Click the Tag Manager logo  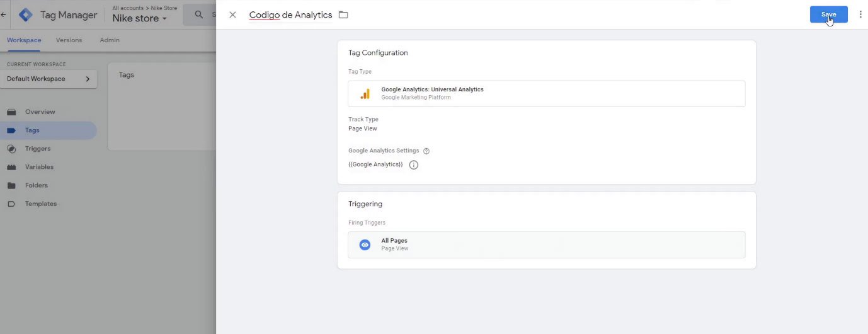pyautogui.click(x=26, y=14)
